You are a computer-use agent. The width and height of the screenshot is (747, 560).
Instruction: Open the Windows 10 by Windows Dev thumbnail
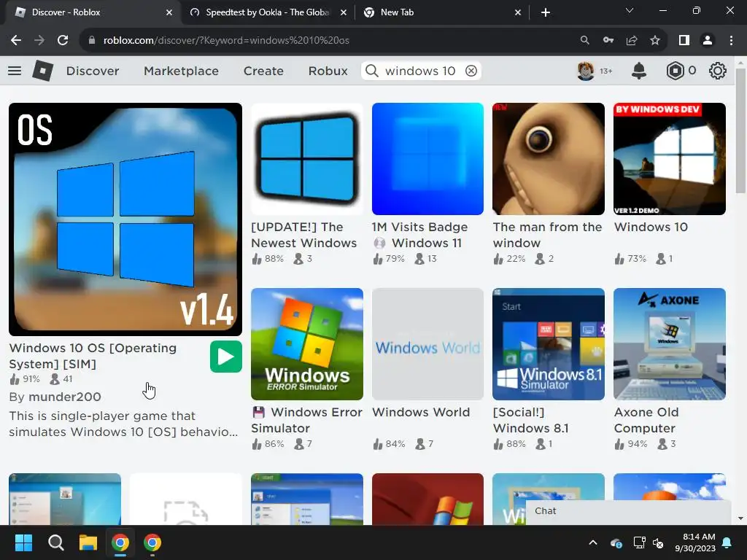click(x=670, y=159)
